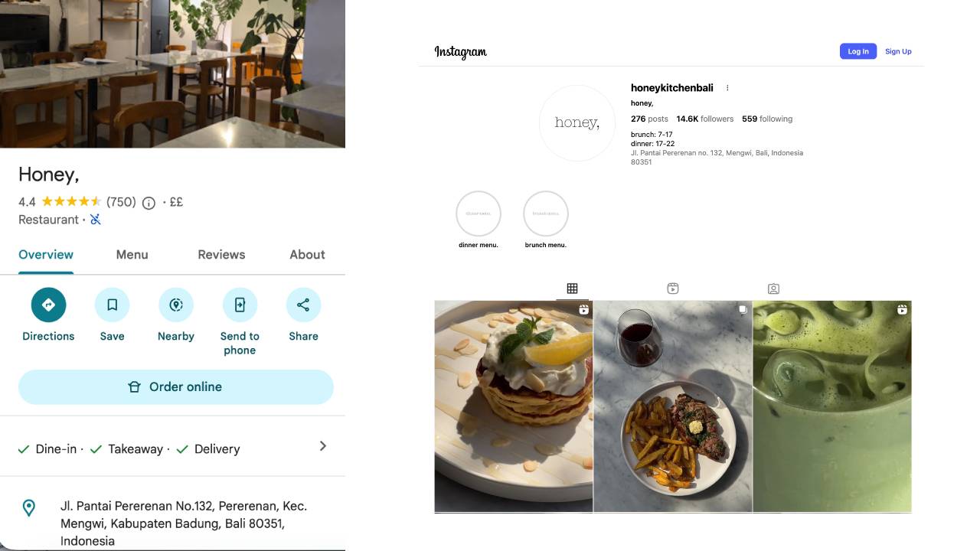Click the Order online button

point(176,386)
